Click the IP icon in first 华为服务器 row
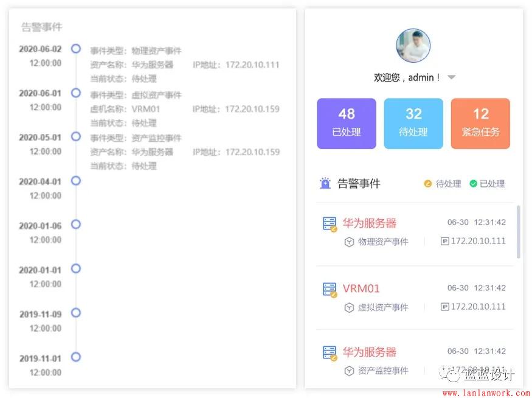This screenshot has height=398, width=532. click(444, 241)
